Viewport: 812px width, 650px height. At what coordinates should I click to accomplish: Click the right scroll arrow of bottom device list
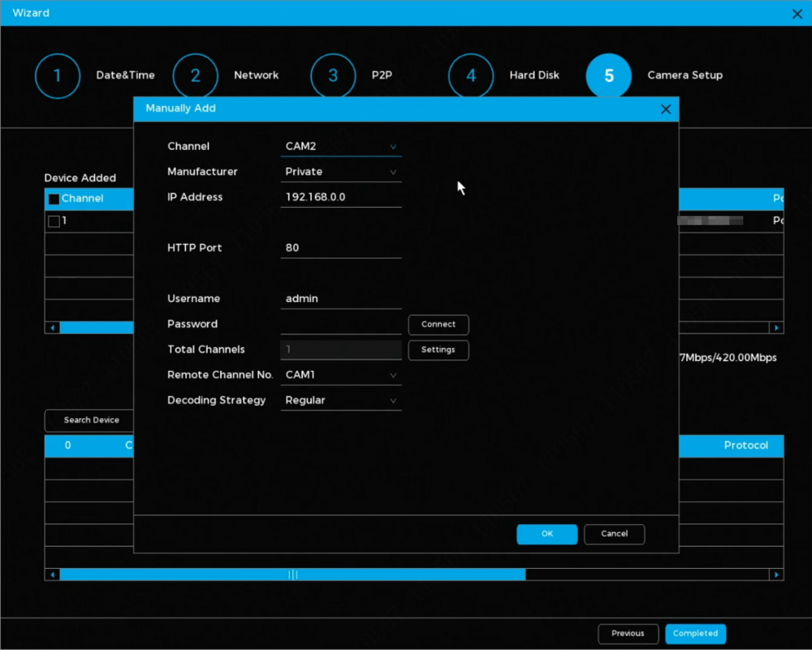point(777,575)
